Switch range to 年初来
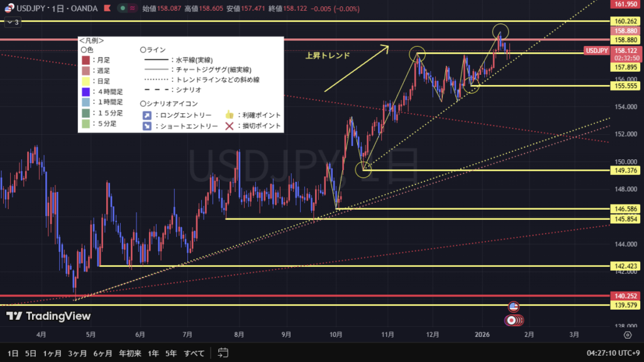The image size is (644, 362). pyautogui.click(x=130, y=353)
